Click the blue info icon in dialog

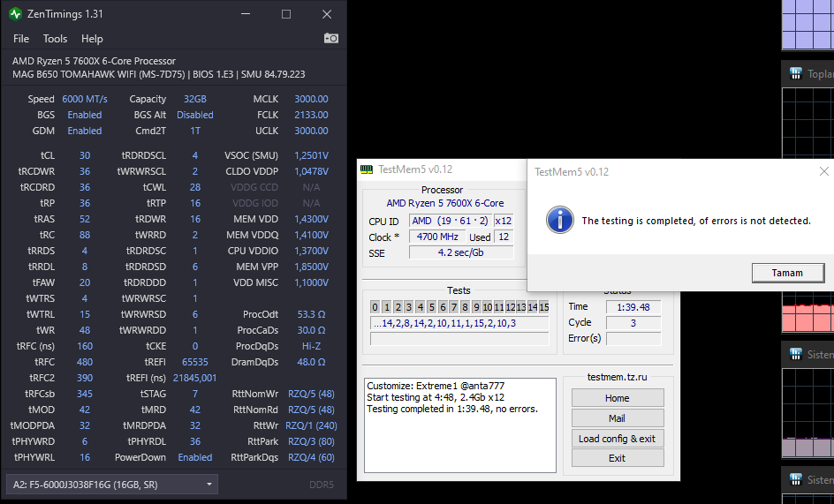559,220
